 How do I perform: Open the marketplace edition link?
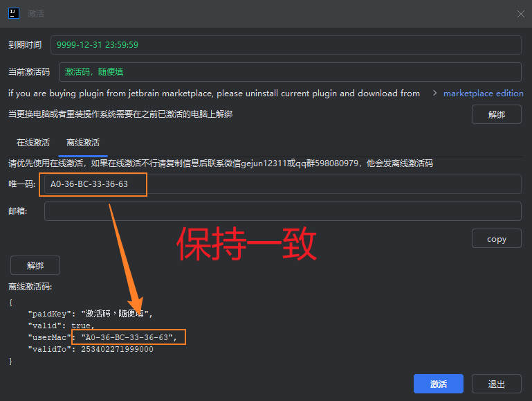click(x=483, y=93)
